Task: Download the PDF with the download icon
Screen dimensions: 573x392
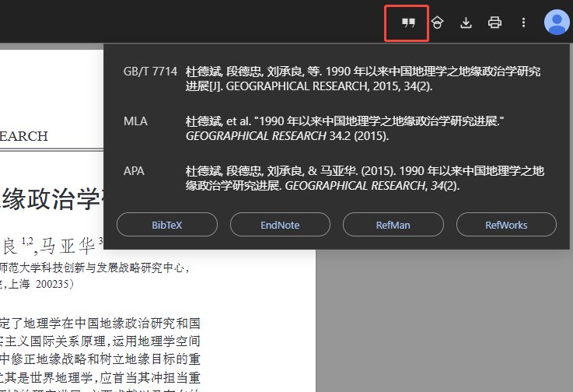Action: [466, 23]
